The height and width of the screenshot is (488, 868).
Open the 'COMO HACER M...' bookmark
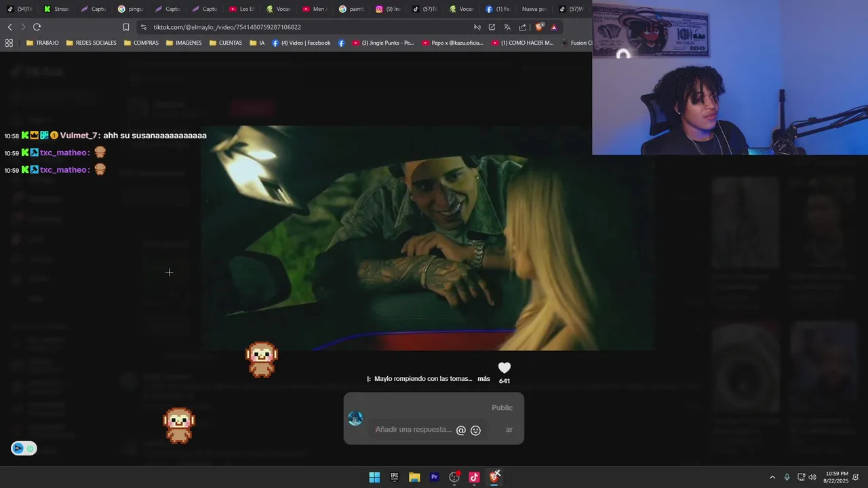[x=522, y=43]
